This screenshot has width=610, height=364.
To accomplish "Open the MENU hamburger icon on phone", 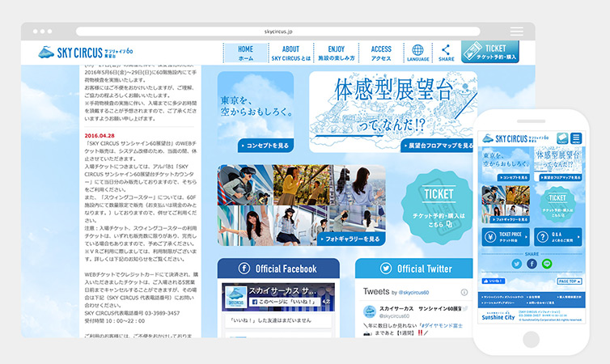I will click(x=576, y=138).
